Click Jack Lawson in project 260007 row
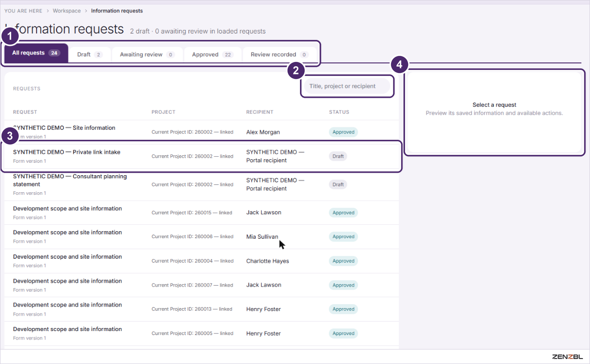Viewport: 590px width, 364px height. 264,285
